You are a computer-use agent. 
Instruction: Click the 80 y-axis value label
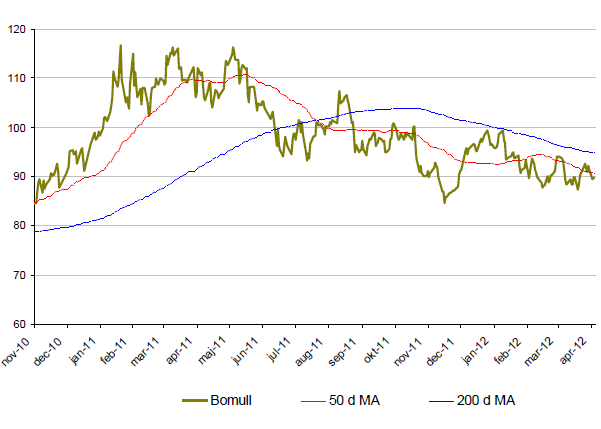point(21,226)
